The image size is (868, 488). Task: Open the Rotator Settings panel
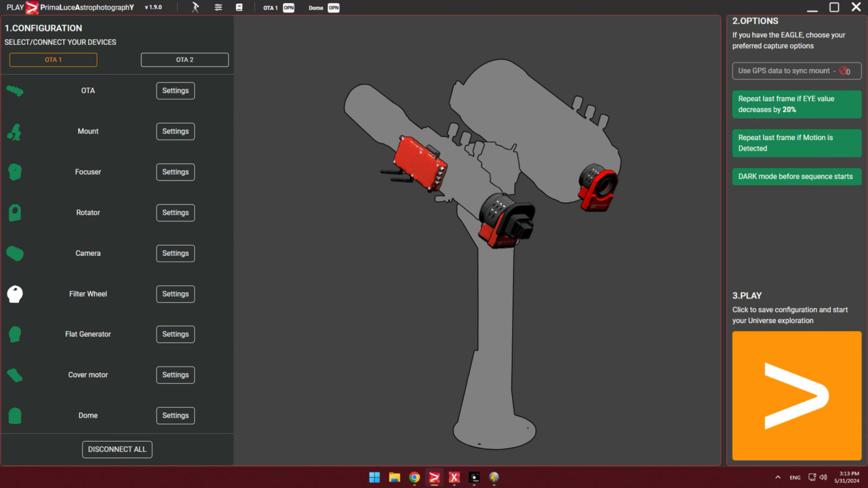[175, 212]
